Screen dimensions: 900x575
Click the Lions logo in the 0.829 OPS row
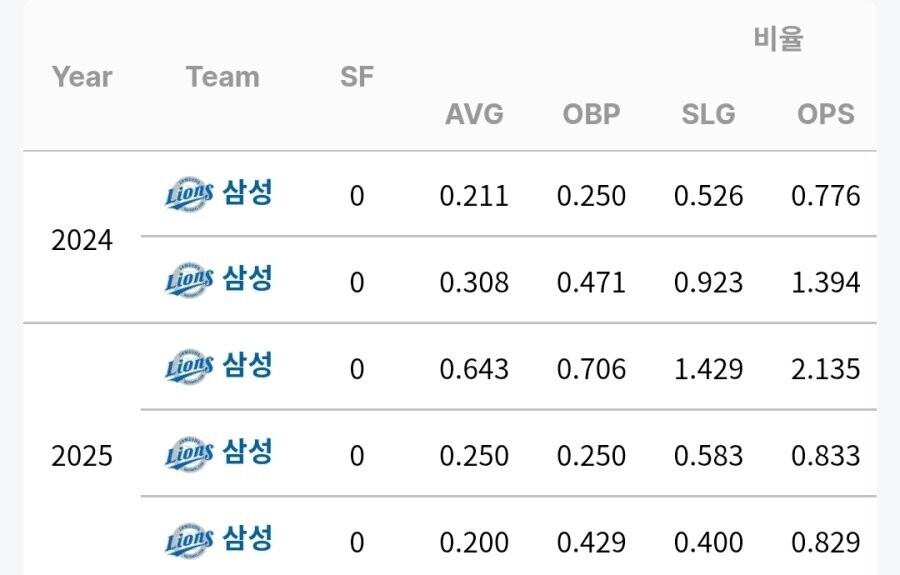[189, 541]
